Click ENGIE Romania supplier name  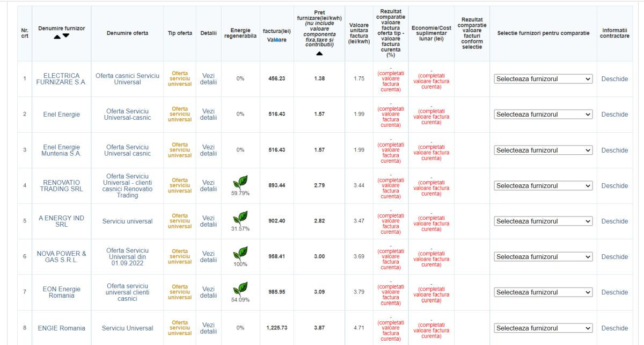61,328
